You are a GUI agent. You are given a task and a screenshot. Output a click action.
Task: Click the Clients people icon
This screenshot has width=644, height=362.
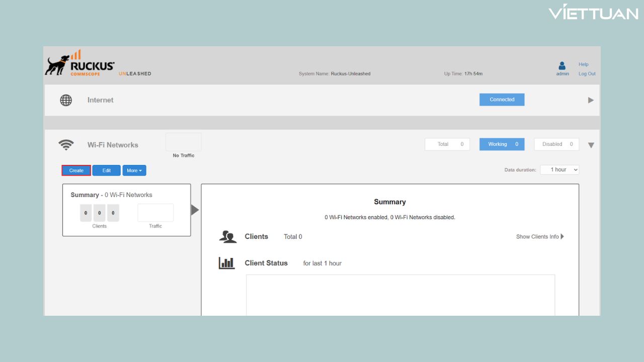[x=227, y=237]
